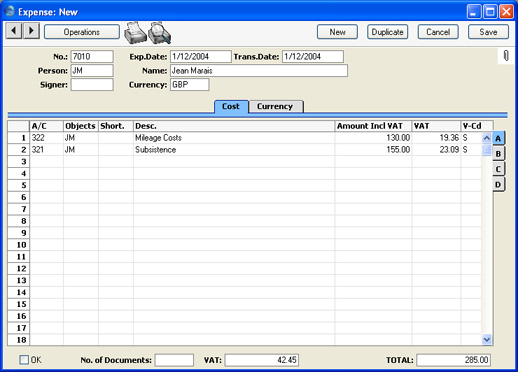
Task: Select row number 2 header
Action: coord(19,150)
